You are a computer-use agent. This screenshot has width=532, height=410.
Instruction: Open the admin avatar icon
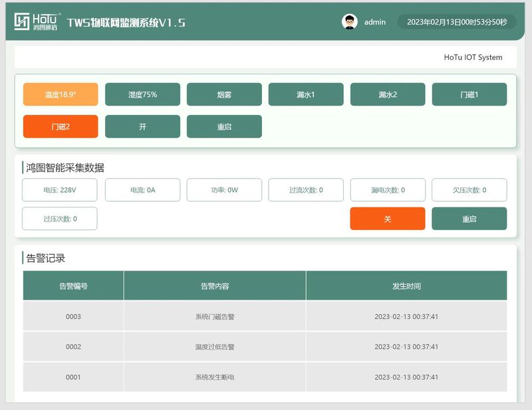[350, 22]
